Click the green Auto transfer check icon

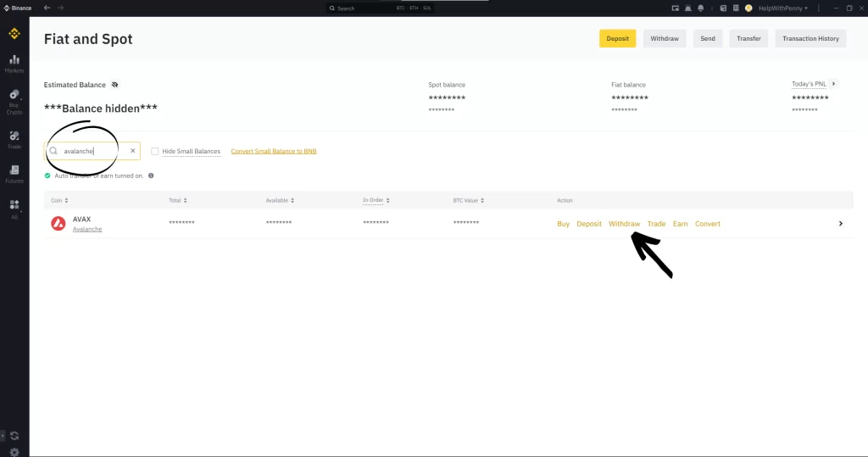tap(47, 176)
